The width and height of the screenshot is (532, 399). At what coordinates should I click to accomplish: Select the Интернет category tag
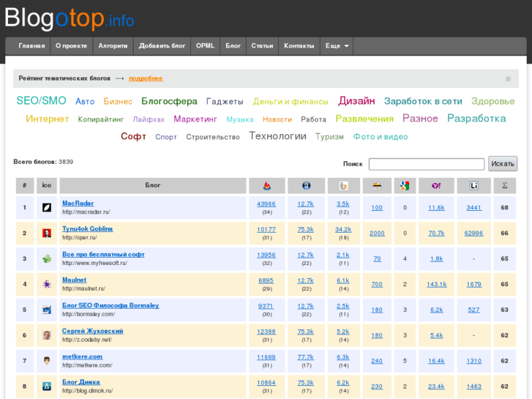48,119
